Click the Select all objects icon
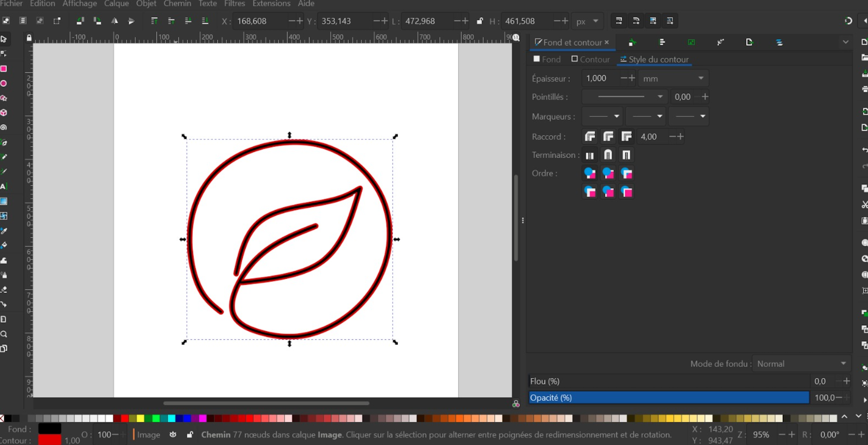This screenshot has width=868, height=445. pyautogui.click(x=6, y=21)
